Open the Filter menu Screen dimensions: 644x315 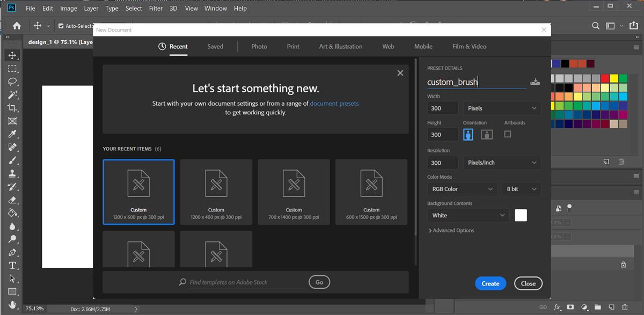[x=156, y=9]
